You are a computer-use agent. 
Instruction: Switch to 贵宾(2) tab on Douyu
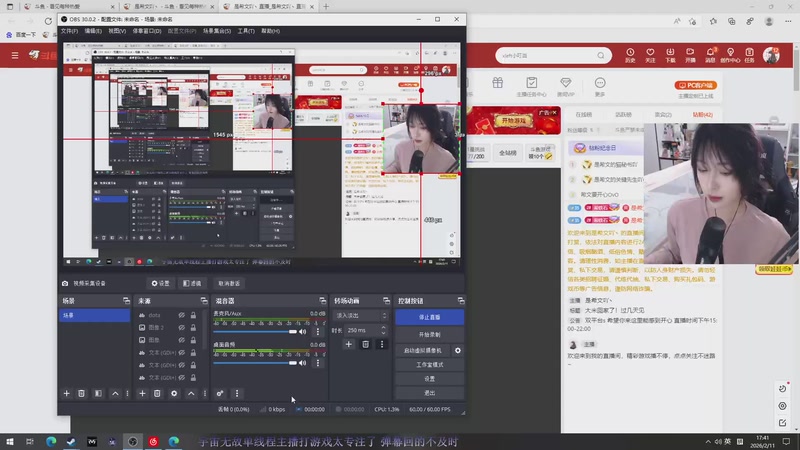pos(663,115)
